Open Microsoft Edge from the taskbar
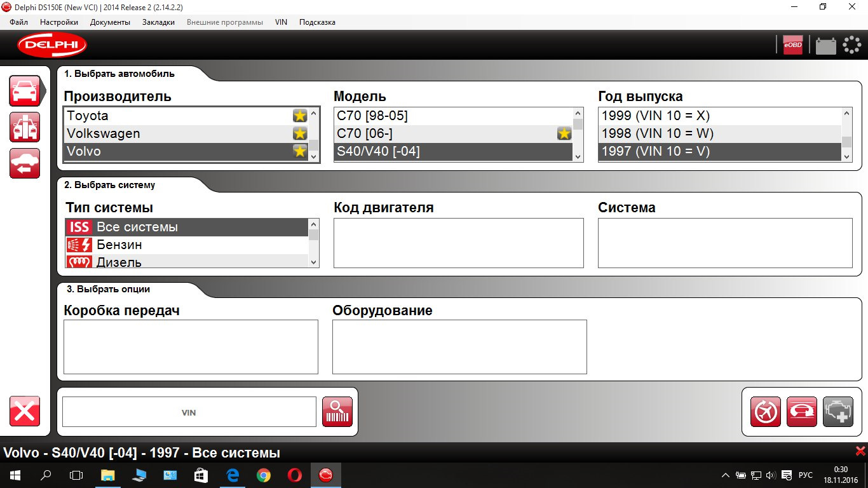The height and width of the screenshot is (488, 868). pos(233,475)
